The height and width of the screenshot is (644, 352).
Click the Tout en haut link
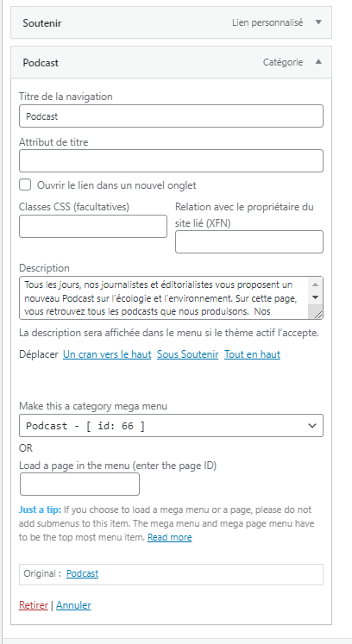point(252,354)
